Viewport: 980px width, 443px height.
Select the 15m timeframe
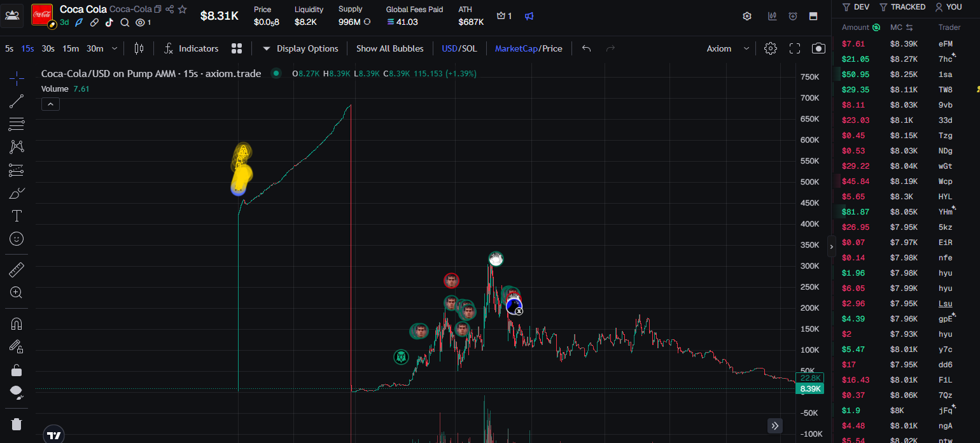point(71,48)
